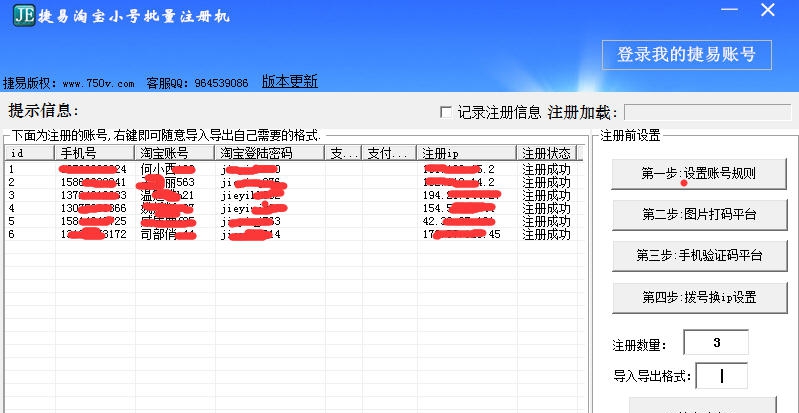Click 注册成功 status in row 1

coord(546,169)
